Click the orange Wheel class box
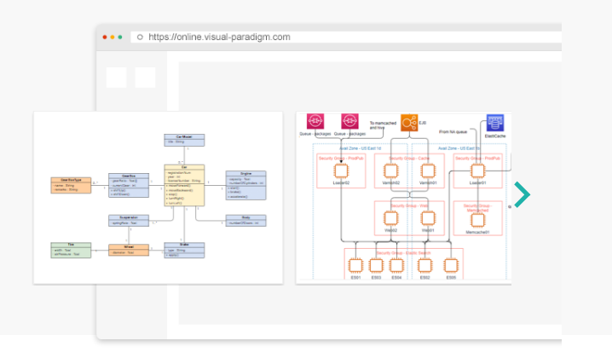 [128, 250]
